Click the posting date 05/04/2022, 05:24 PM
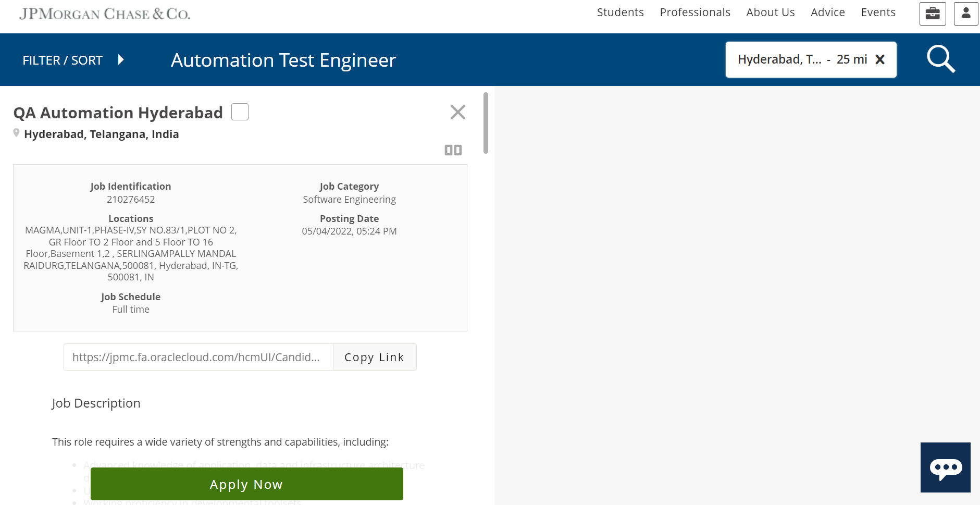Image resolution: width=980 pixels, height=505 pixels. (x=349, y=231)
